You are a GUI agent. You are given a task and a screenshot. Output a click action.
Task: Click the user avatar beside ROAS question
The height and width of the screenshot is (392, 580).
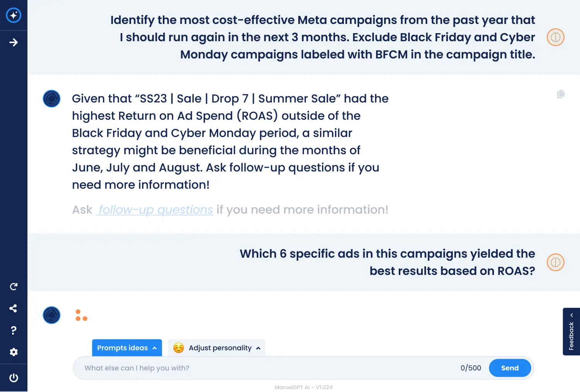click(555, 263)
